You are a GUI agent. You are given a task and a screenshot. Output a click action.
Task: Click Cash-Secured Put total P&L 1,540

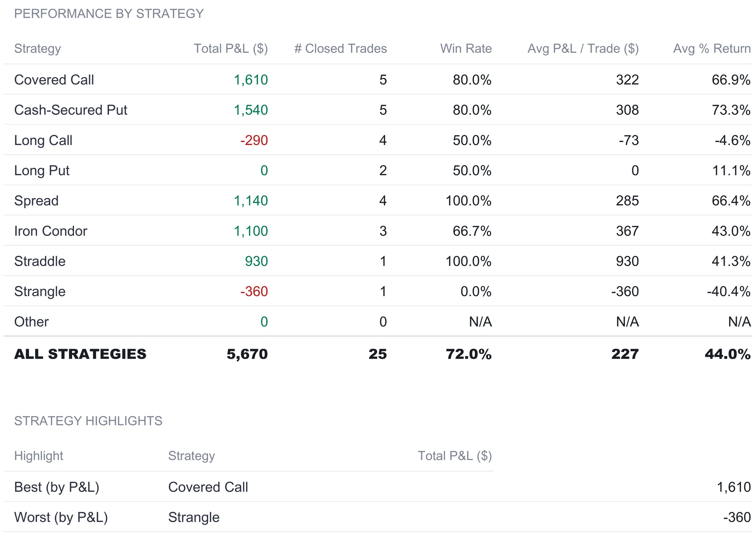click(251, 110)
